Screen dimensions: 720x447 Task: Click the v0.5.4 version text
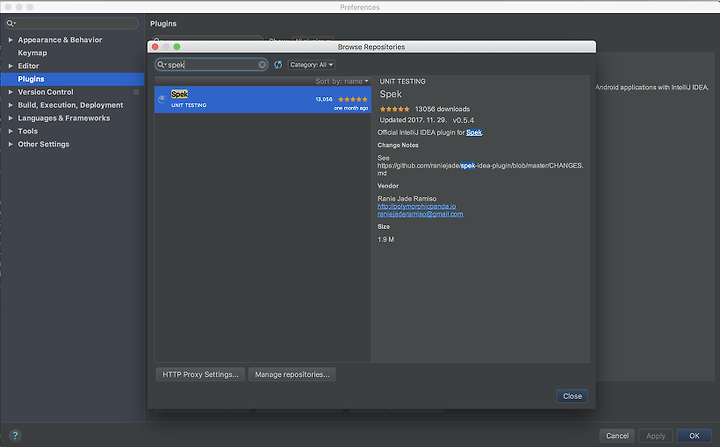[x=463, y=120]
